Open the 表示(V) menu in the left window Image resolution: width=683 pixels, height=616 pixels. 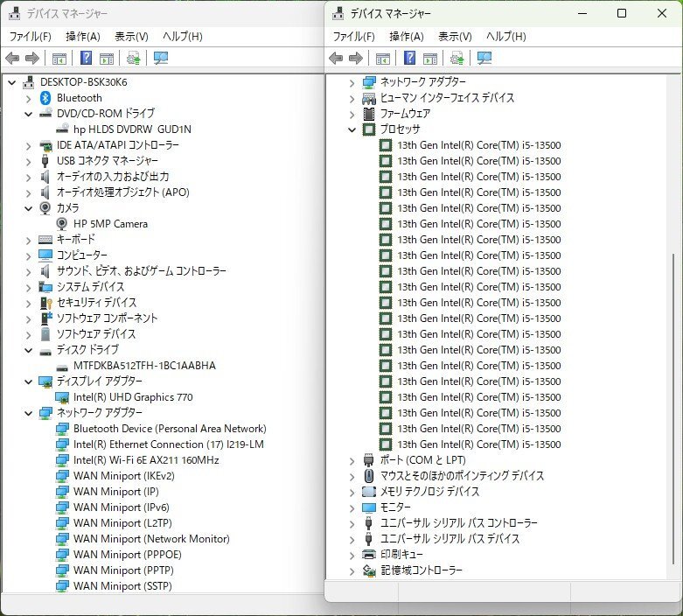point(131,37)
